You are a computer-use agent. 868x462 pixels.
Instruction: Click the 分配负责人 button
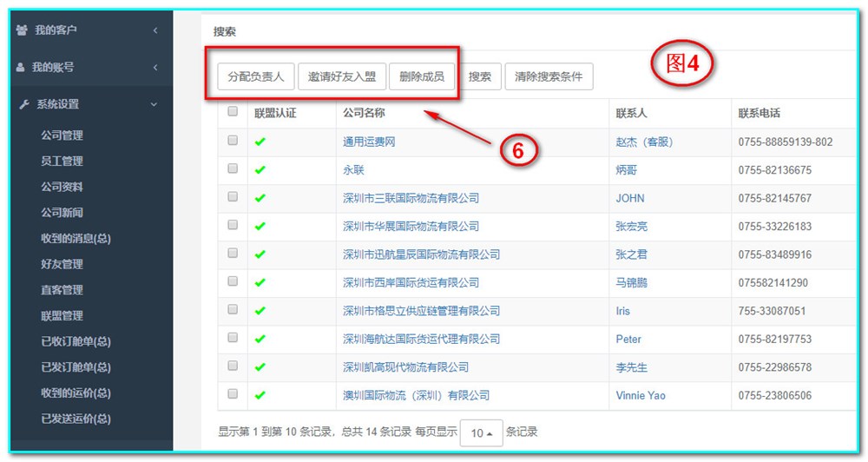256,76
